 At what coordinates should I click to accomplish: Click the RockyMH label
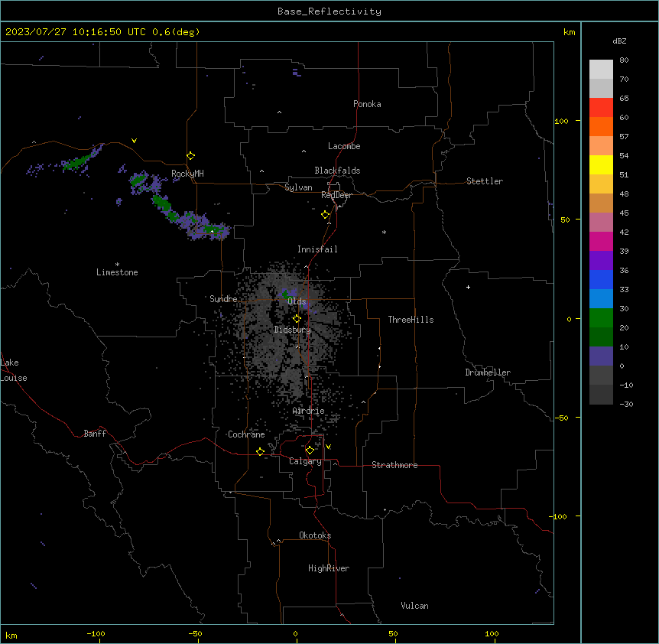187,174
